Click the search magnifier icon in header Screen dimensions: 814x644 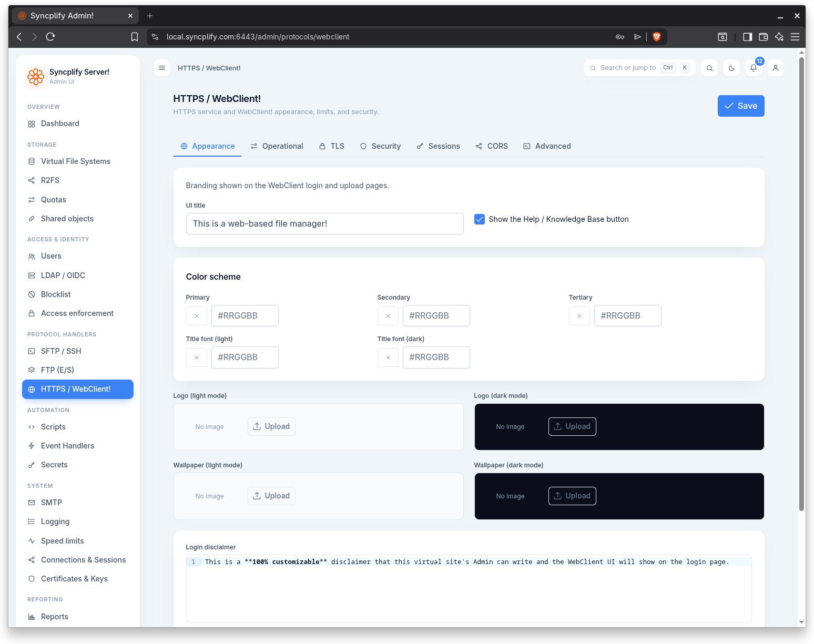click(x=709, y=68)
